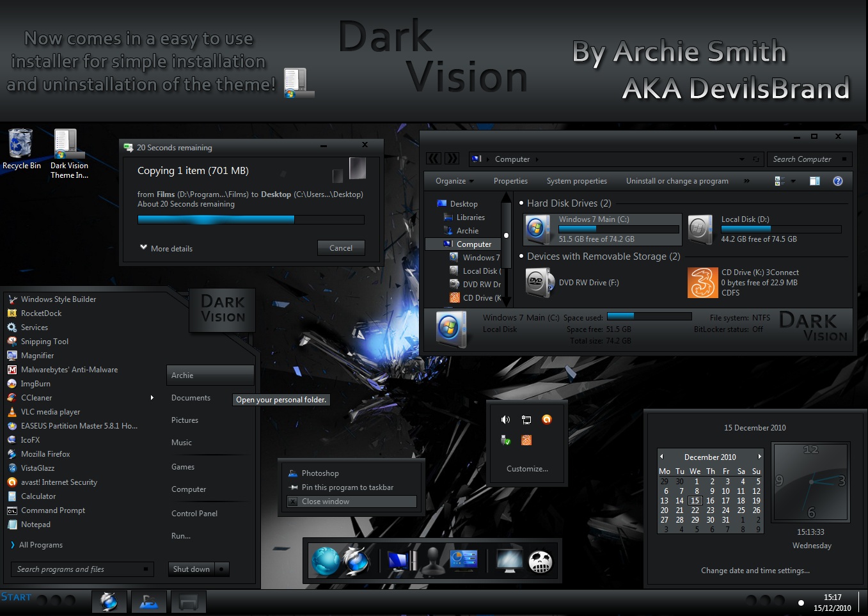Open the Recycle Bin desktop icon
868x616 pixels.
(x=21, y=149)
